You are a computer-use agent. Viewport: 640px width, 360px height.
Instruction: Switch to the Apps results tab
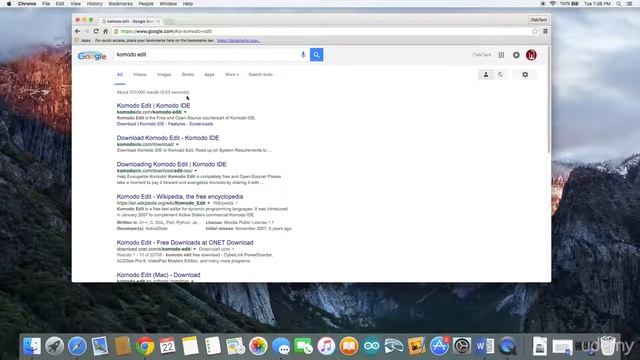[x=209, y=75]
